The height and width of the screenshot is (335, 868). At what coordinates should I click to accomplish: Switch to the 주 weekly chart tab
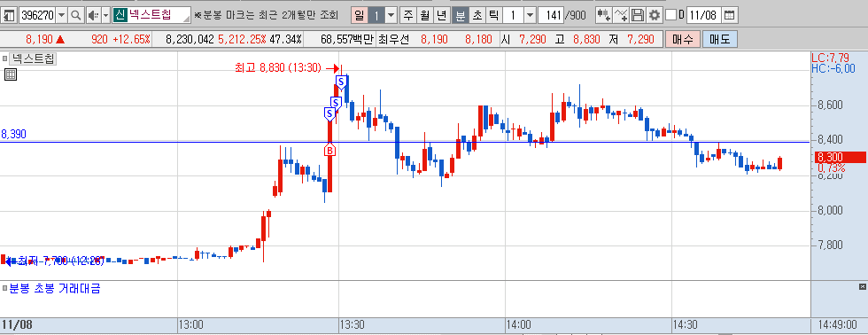tap(408, 15)
